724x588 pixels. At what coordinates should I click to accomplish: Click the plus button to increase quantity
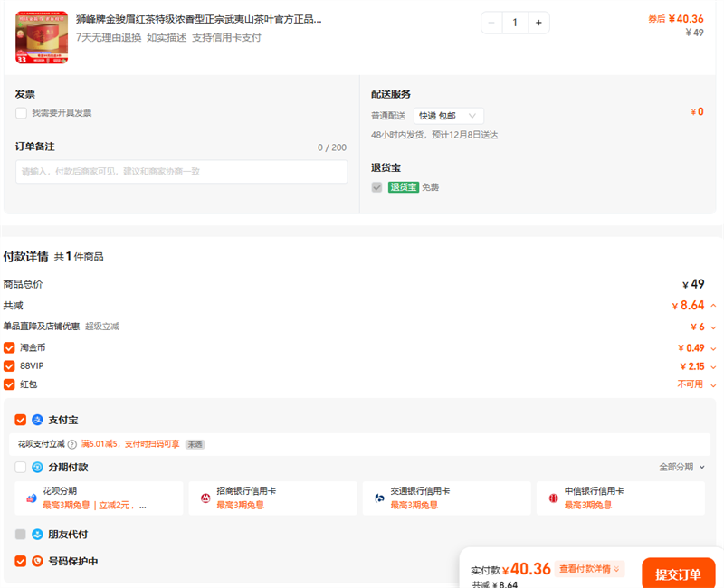[x=538, y=23]
